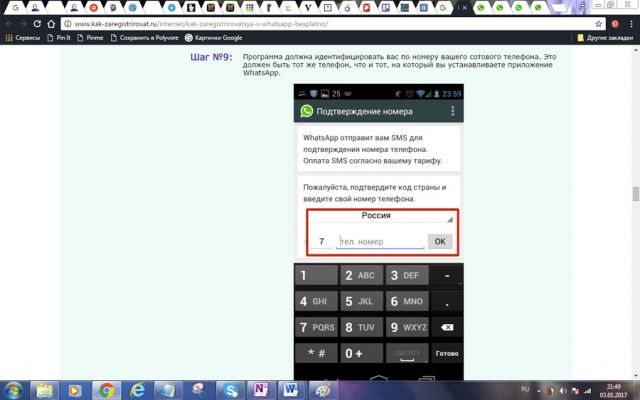Click the page vertical scrollbar thumb
The image size is (640, 400).
(636, 194)
